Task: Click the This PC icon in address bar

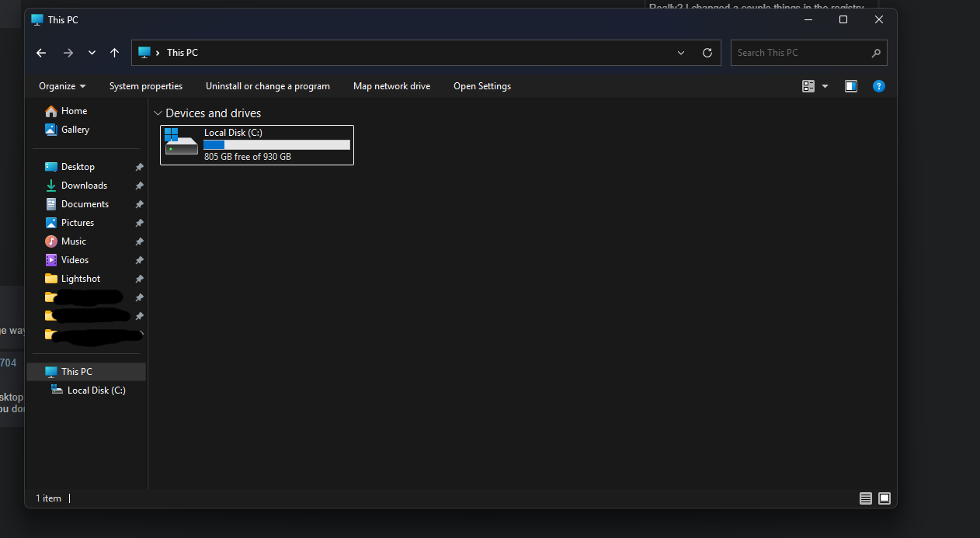Action: [144, 53]
